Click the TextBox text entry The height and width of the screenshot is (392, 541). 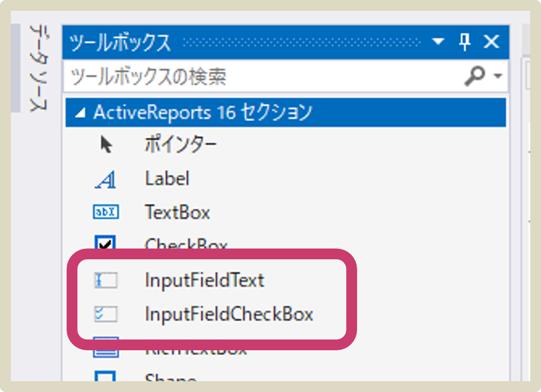pos(177,212)
